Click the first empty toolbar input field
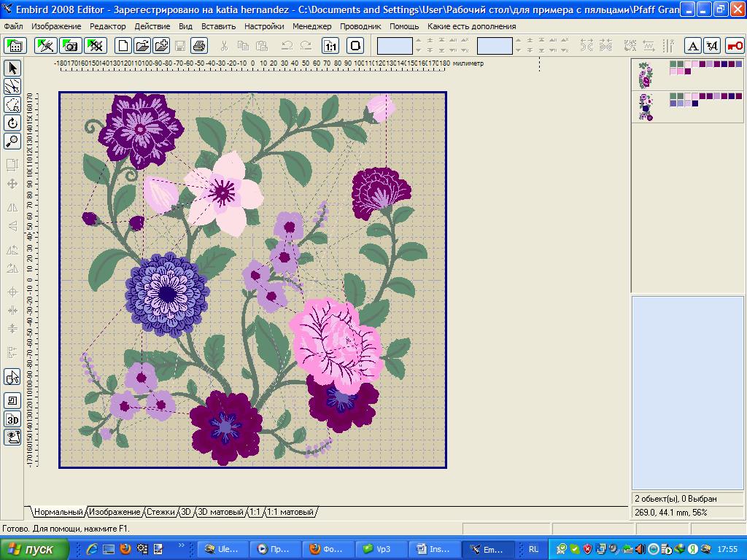 click(x=394, y=46)
